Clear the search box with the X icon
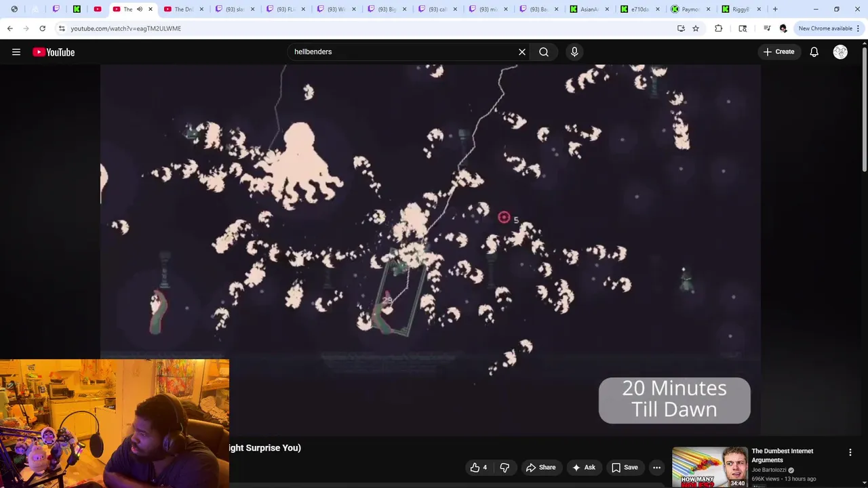Image resolution: width=868 pixels, height=488 pixels. (x=522, y=52)
